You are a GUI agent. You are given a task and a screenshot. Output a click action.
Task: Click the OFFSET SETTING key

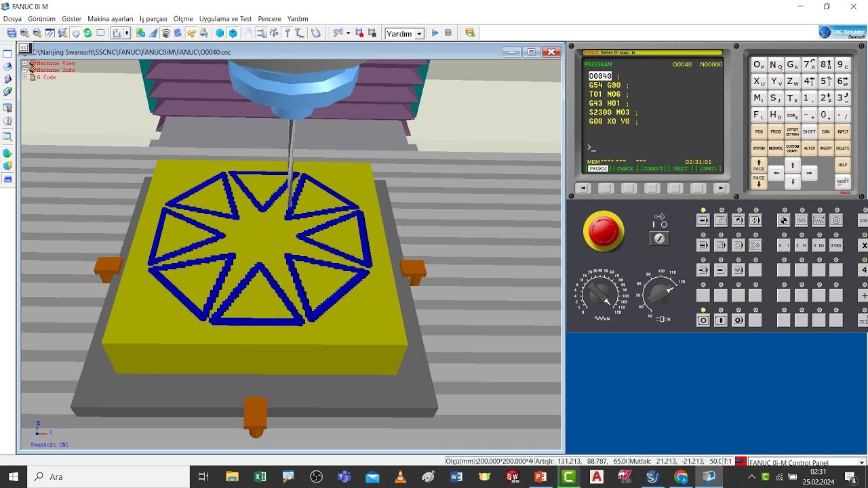pos(793,131)
